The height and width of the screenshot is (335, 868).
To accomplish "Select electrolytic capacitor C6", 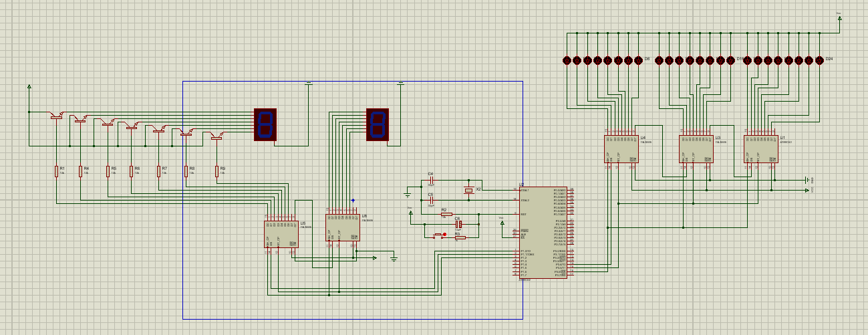I will coord(458,224).
